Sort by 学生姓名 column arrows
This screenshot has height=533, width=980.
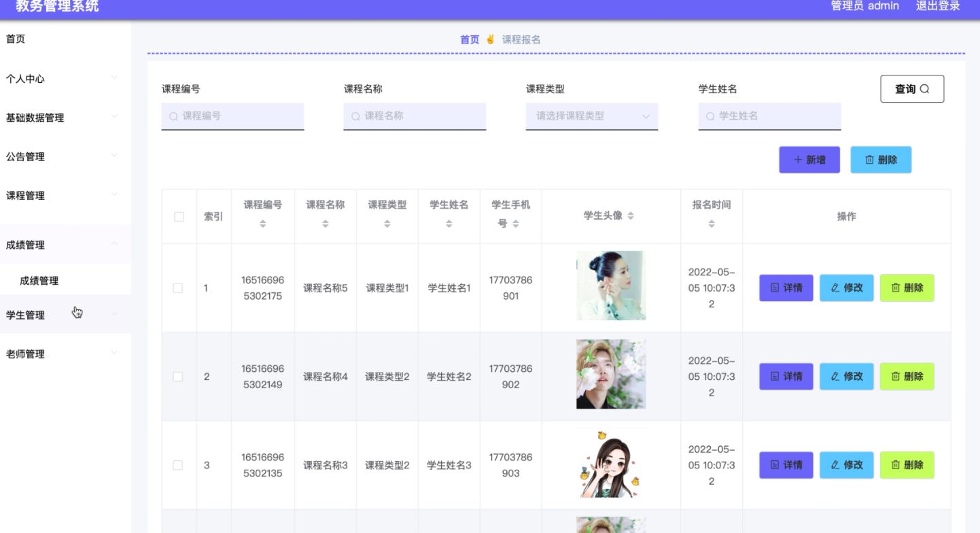449,224
